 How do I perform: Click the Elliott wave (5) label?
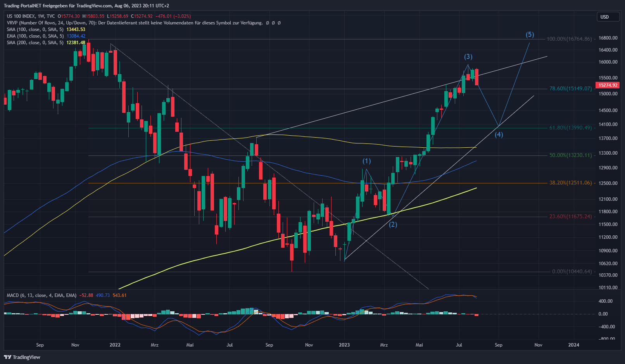[x=530, y=35]
